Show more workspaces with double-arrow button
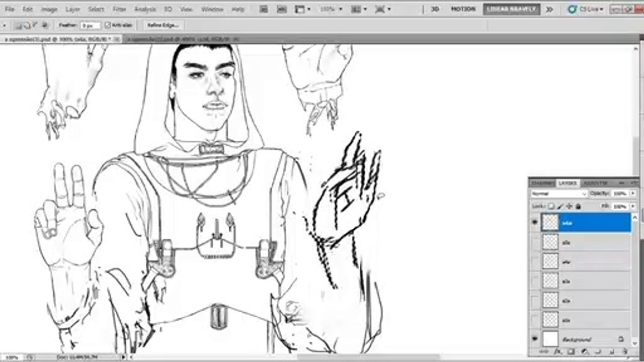644x362 pixels. (x=549, y=9)
